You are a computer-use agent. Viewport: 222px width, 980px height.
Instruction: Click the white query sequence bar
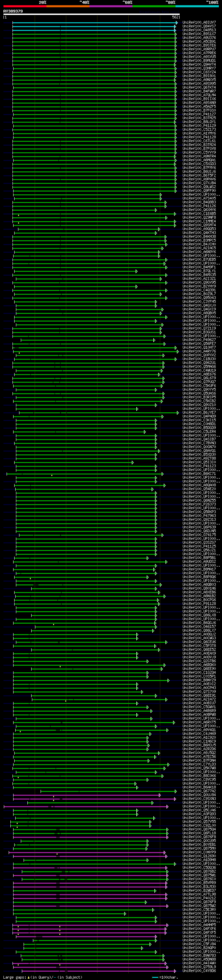coord(92,15)
